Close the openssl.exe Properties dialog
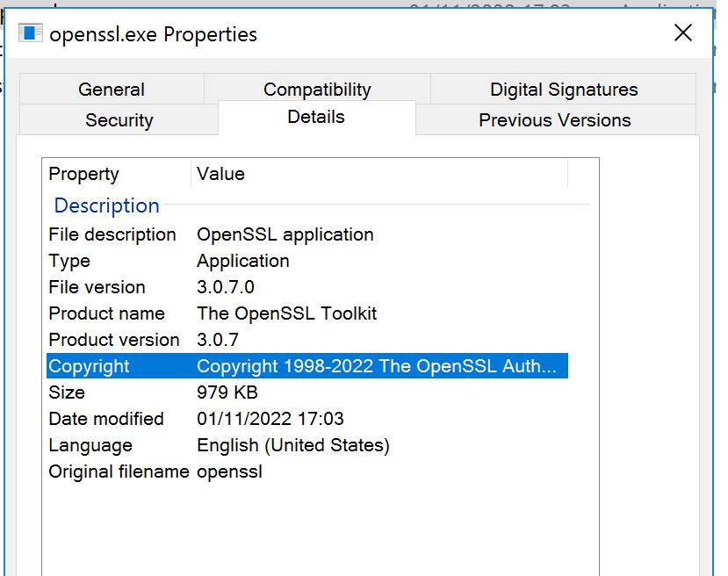Viewport: 728px width, 576px height. pyautogui.click(x=682, y=33)
